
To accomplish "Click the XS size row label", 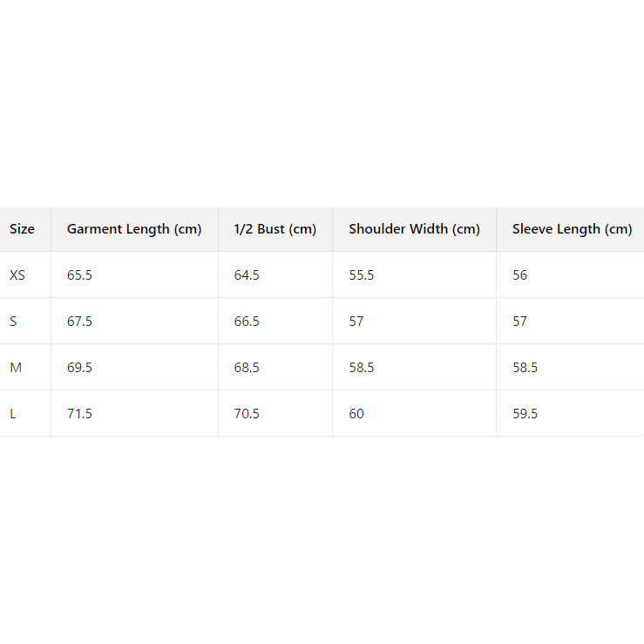I will coord(17,275).
